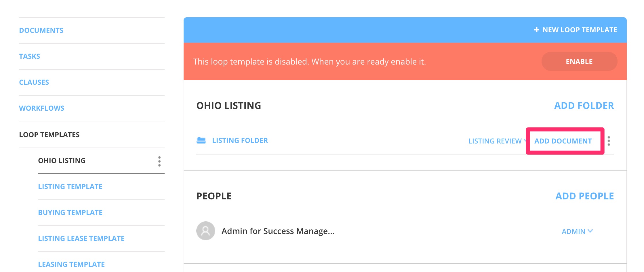This screenshot has width=644, height=272.
Task: Open the Leasing Template
Action: click(x=71, y=264)
